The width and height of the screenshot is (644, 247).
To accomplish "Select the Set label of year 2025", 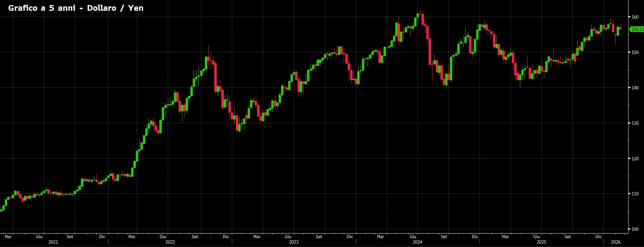I will [x=568, y=237].
